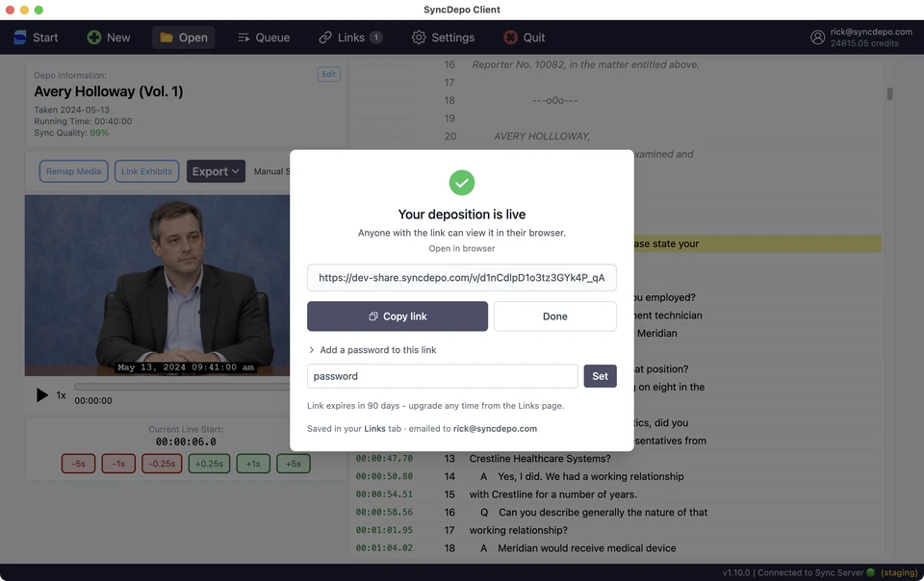
Task: Click the user account avatar icon
Action: click(817, 38)
